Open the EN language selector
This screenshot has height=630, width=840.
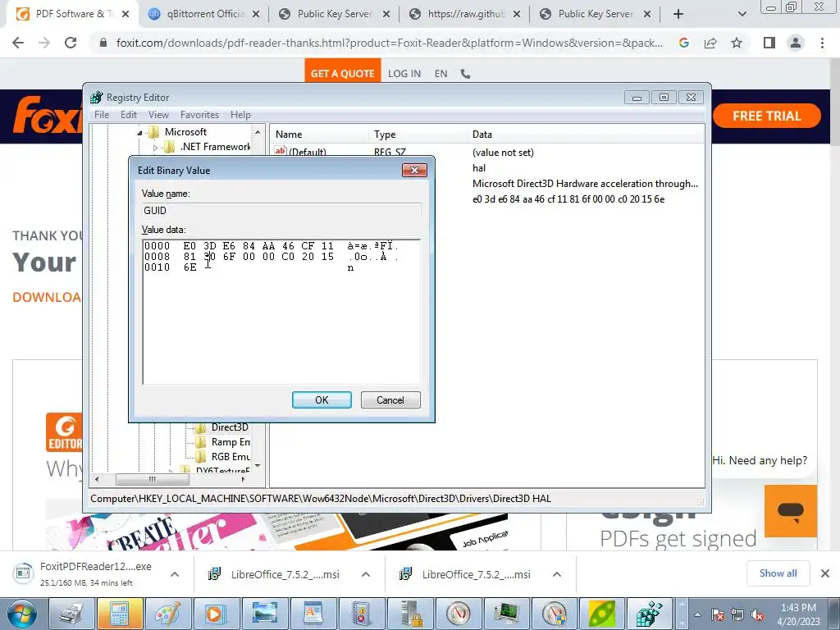coord(441,74)
